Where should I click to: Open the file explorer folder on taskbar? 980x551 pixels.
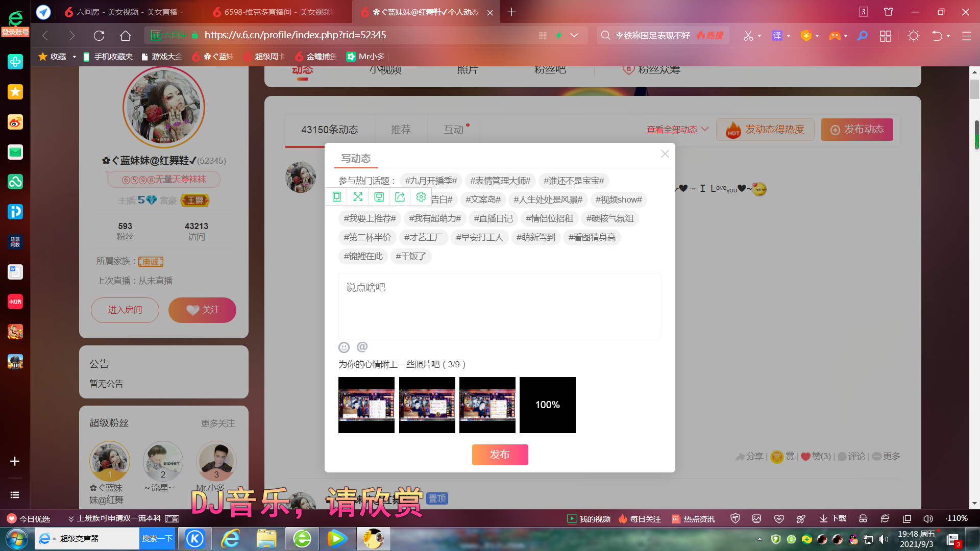pos(266,539)
